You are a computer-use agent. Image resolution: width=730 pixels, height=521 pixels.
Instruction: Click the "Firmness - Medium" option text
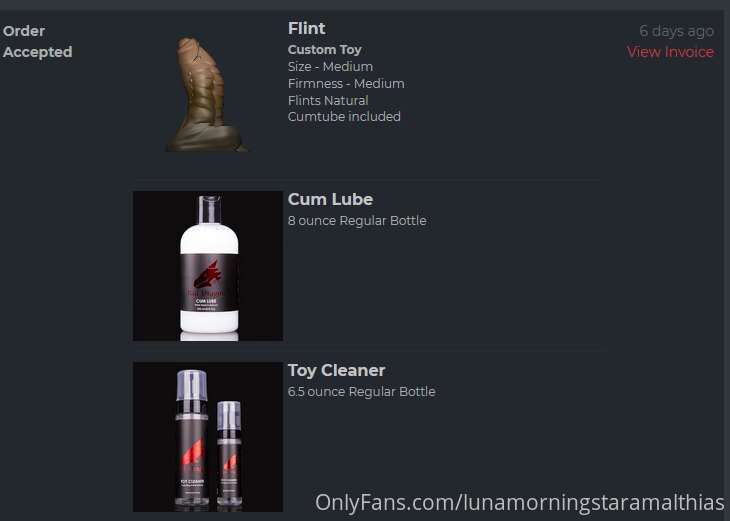tap(346, 83)
